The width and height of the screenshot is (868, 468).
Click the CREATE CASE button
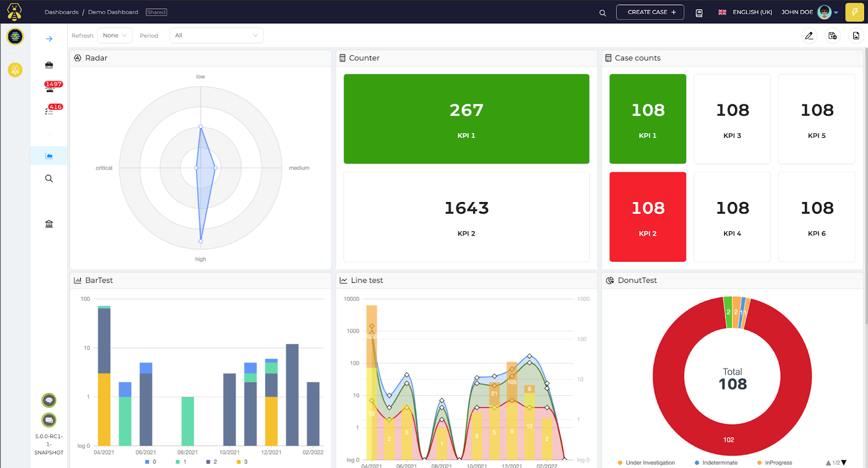pos(650,12)
